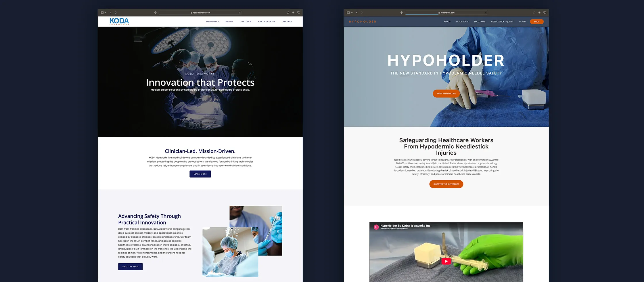Open About menu on KODA site

click(229, 22)
